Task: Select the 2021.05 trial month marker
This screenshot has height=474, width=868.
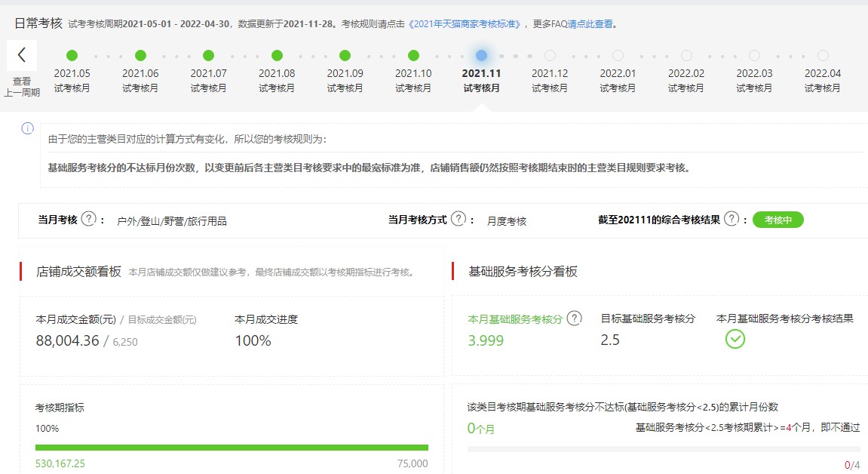Action: coord(72,55)
